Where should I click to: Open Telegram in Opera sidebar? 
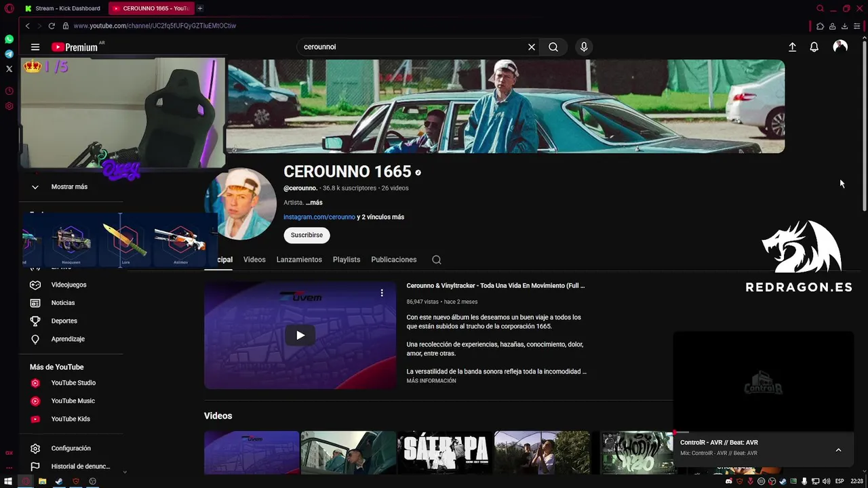[x=9, y=54]
